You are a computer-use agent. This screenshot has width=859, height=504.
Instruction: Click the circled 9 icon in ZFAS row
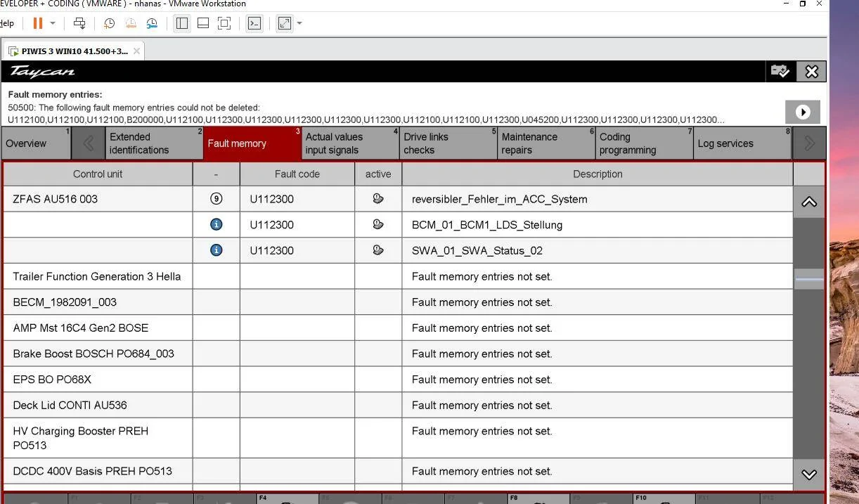tap(217, 199)
